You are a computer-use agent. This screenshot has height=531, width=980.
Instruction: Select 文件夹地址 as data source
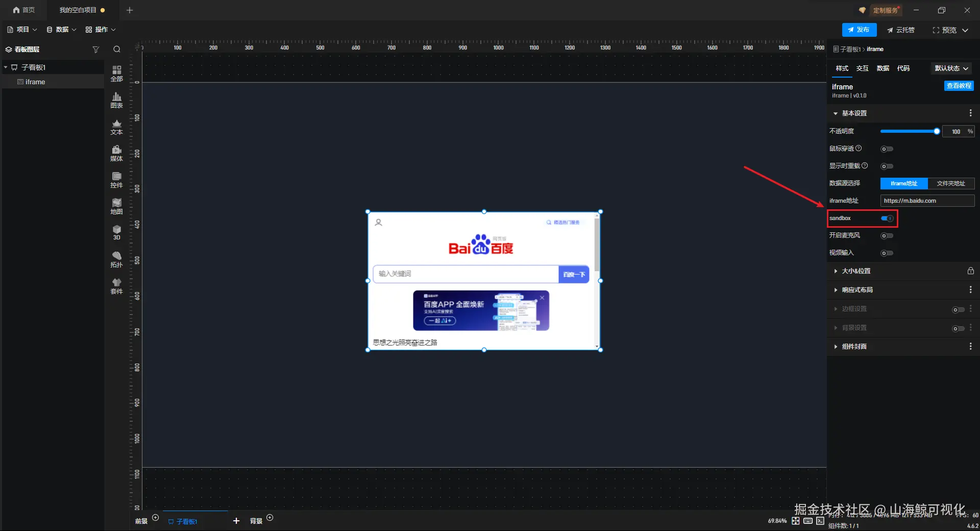951,183
